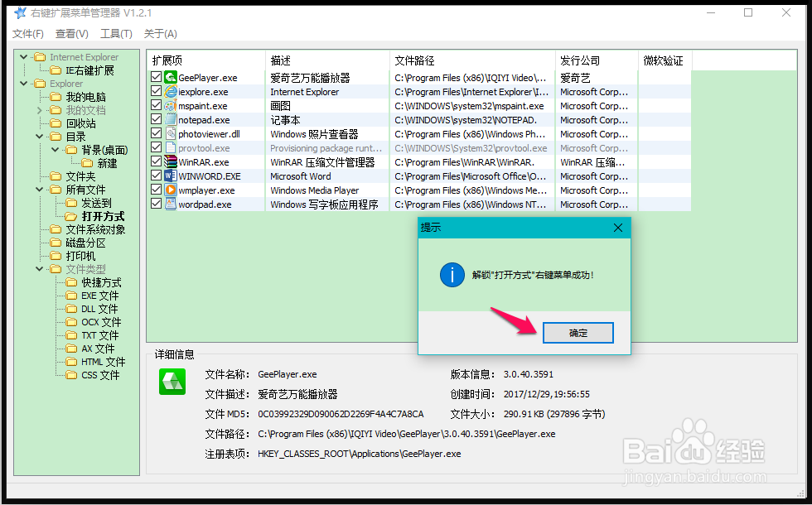Toggle the notepad.exe checkbox
Image resolution: width=812 pixels, height=505 pixels.
(x=156, y=118)
